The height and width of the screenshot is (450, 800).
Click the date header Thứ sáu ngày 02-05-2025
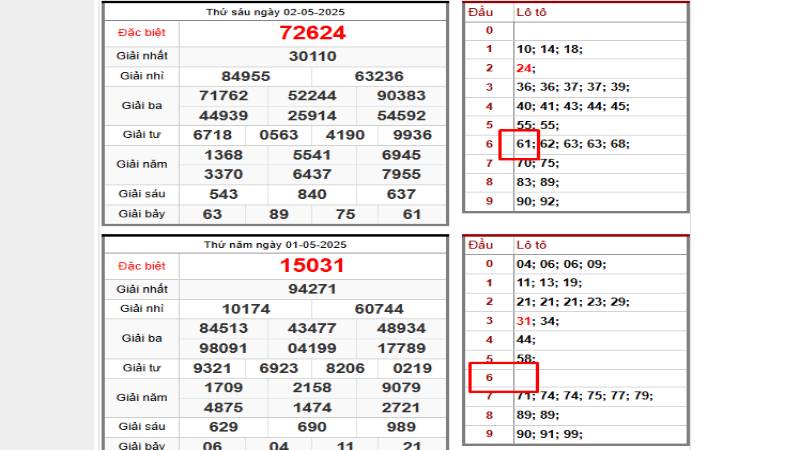click(274, 10)
